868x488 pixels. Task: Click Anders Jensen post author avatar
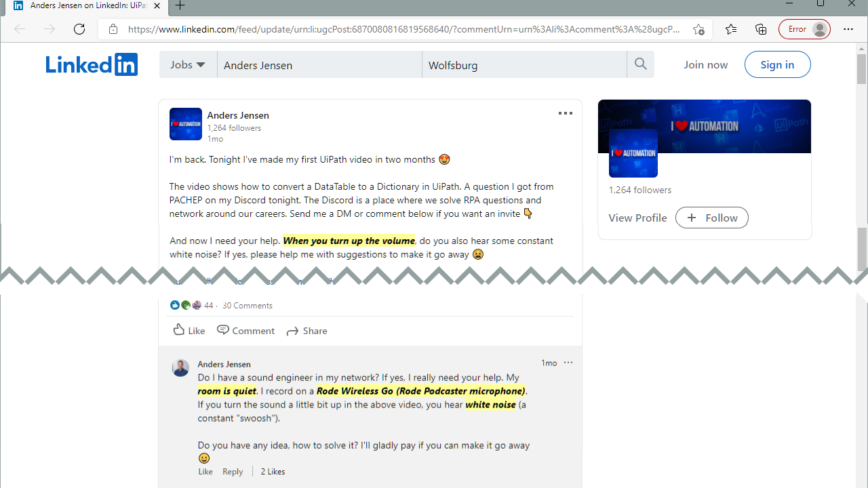[185, 124]
